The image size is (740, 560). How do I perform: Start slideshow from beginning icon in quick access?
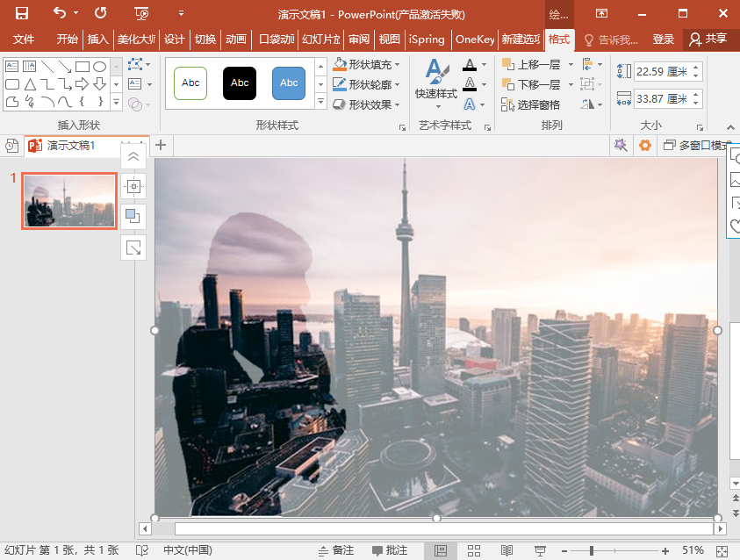click(141, 14)
